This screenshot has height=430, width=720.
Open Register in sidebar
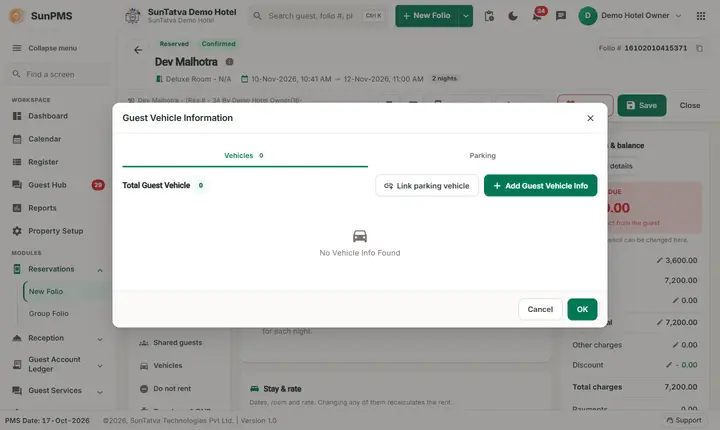43,162
